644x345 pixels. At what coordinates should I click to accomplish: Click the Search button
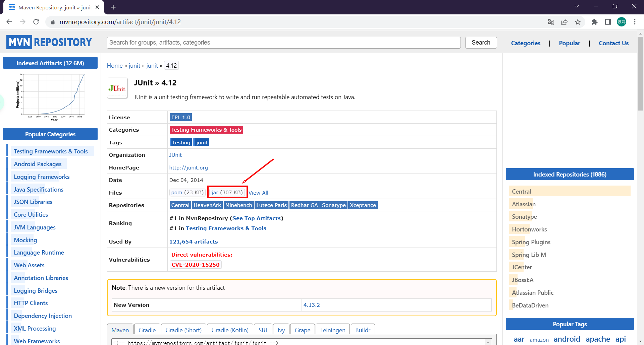point(481,43)
